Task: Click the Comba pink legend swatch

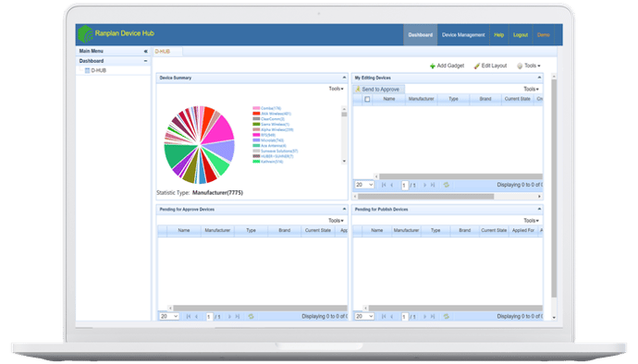Action: point(256,108)
